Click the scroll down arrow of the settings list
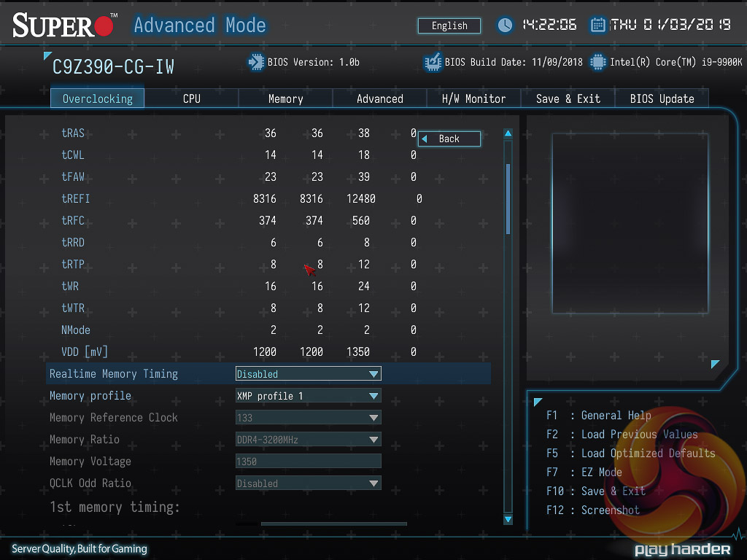747x560 pixels. 508,519
